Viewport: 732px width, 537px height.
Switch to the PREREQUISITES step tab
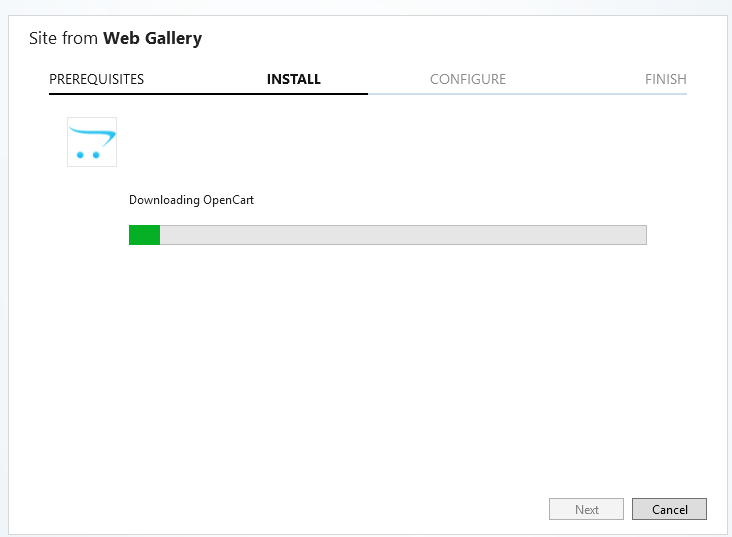pyautogui.click(x=96, y=79)
